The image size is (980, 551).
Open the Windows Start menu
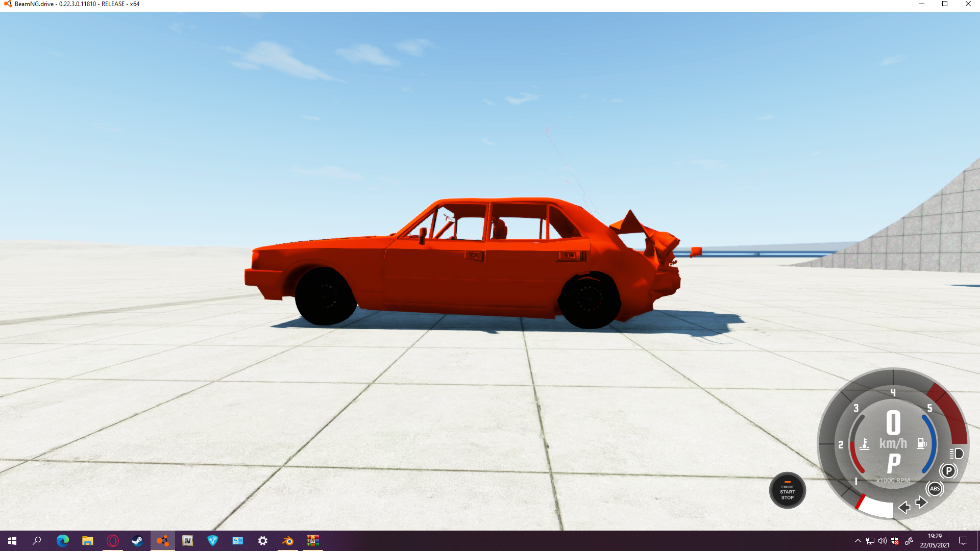12,541
